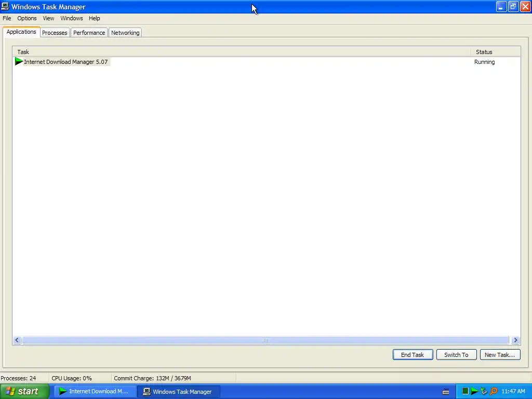Select the Applications tab

(x=21, y=32)
